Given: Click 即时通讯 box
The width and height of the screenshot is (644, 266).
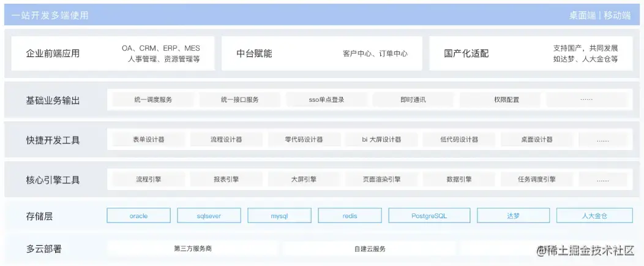Looking at the screenshot, I should (413, 100).
